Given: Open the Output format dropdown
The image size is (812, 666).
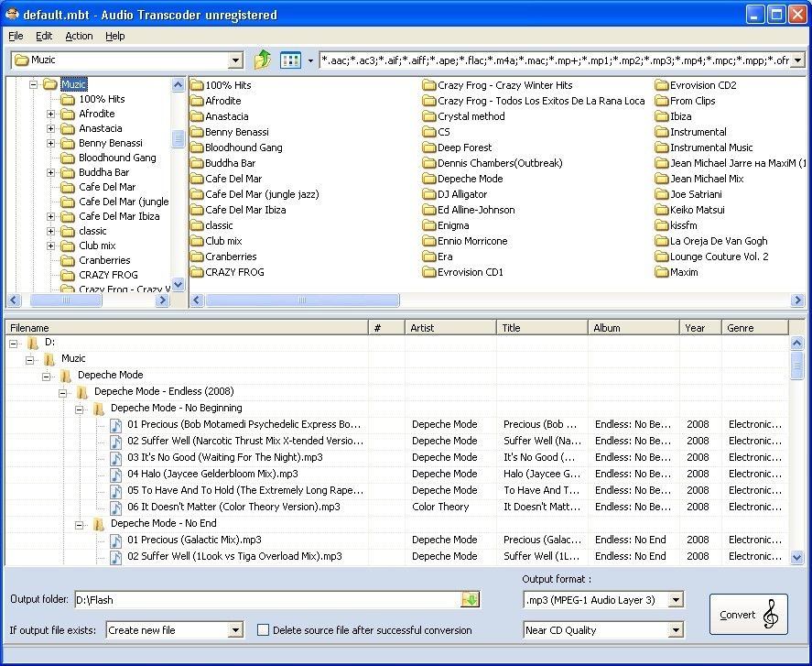Looking at the screenshot, I should [x=676, y=600].
